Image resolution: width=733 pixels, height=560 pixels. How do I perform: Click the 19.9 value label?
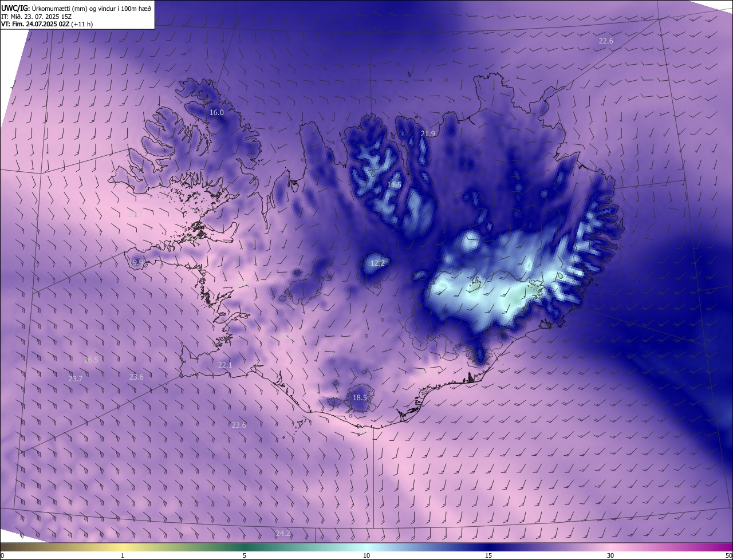pos(136,263)
